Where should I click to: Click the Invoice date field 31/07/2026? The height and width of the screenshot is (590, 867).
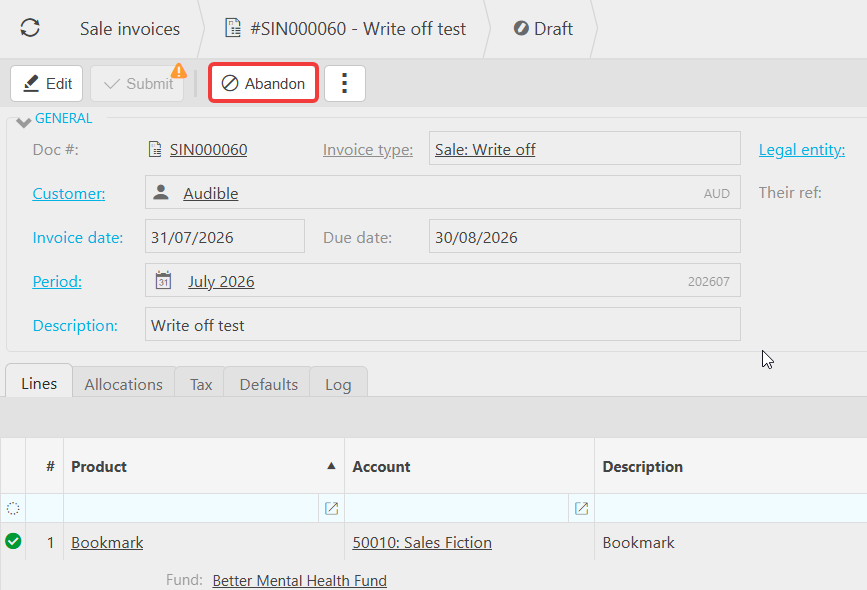click(224, 236)
